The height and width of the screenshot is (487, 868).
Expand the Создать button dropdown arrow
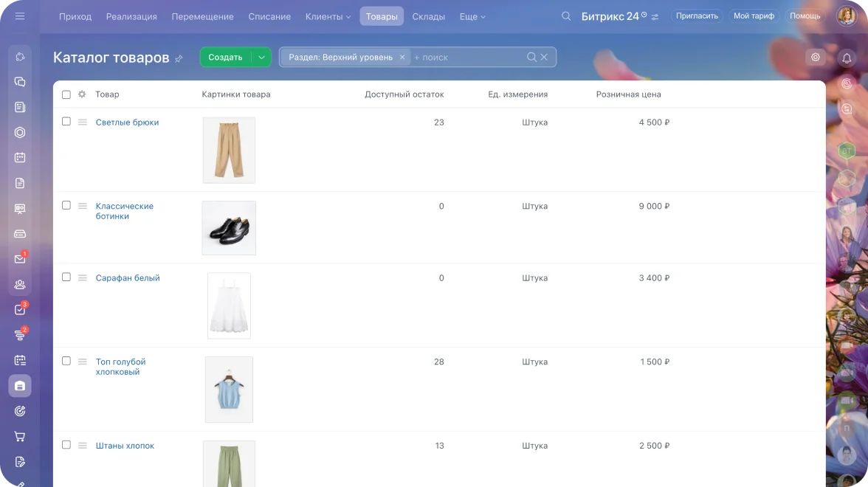click(261, 57)
